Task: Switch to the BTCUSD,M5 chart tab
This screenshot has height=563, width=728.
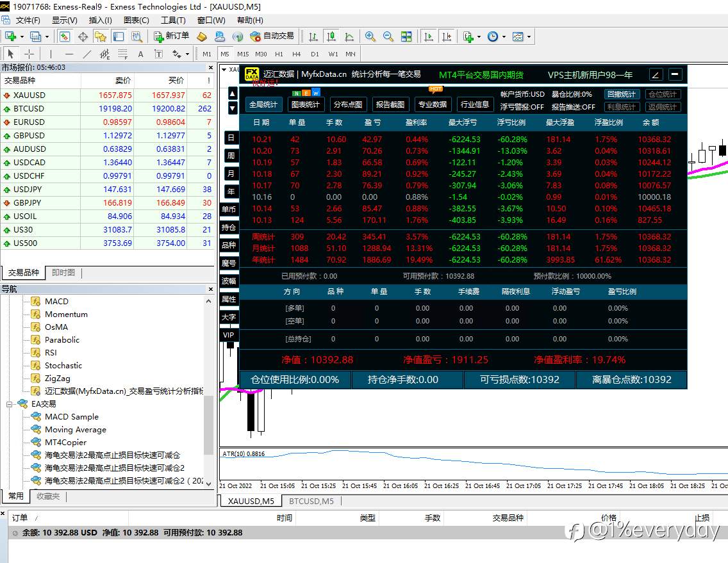Action: click(x=311, y=502)
